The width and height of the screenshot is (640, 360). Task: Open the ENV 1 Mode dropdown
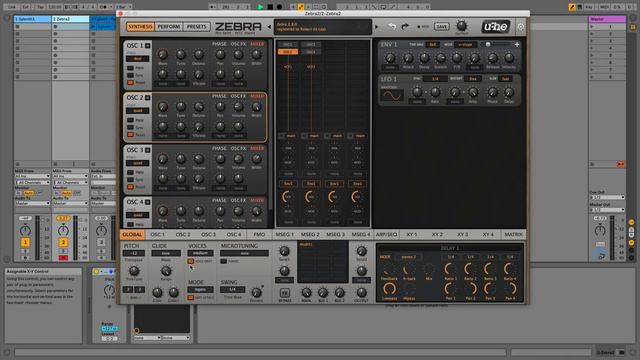(465, 44)
